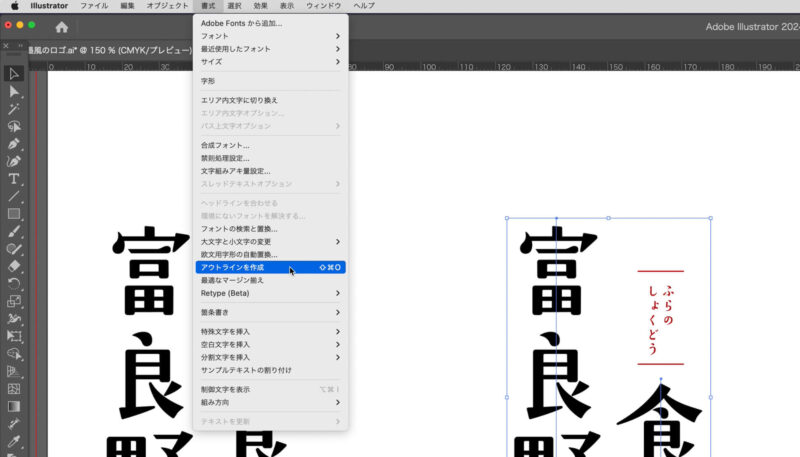Click the top-right selection bounding box handle
The image size is (800, 457).
click(711, 218)
